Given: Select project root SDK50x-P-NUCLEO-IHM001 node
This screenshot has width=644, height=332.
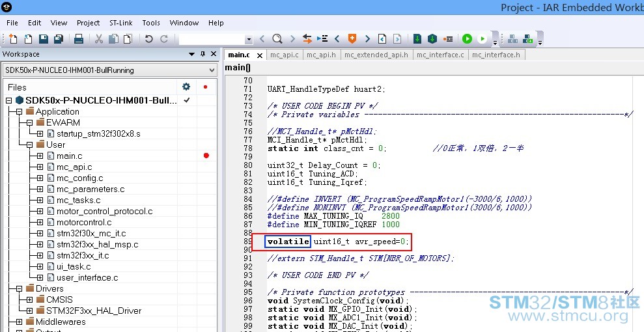Looking at the screenshot, I should pos(101,100).
